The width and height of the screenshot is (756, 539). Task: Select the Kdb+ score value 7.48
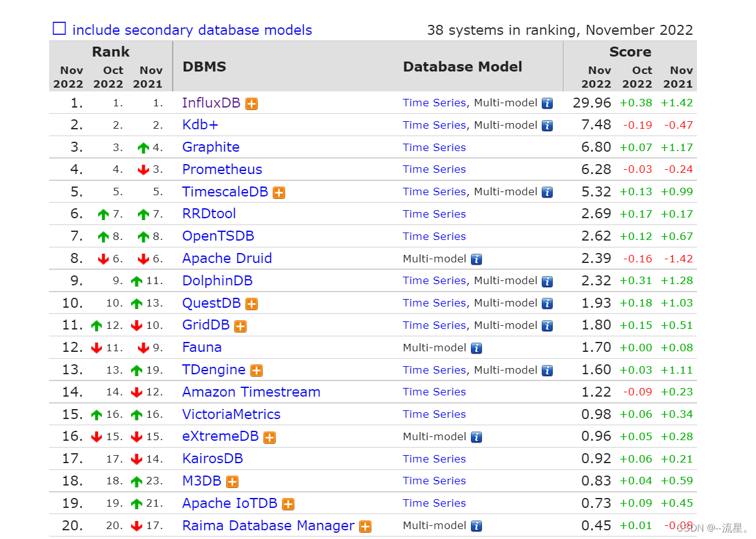coord(596,125)
